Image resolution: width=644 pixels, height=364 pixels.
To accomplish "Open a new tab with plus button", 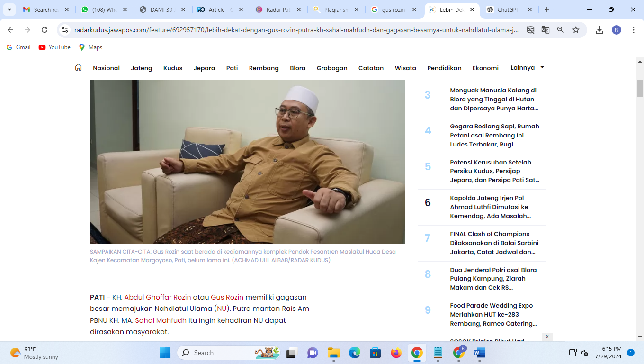I will 547,9.
